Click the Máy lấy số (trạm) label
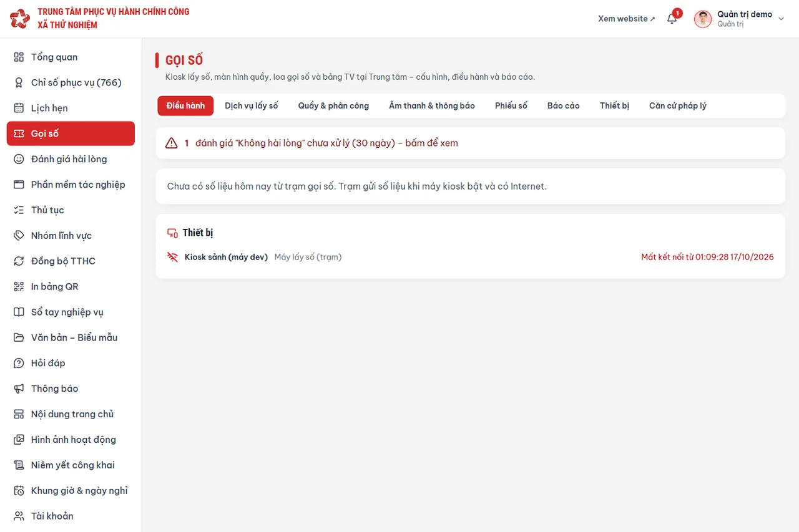The width and height of the screenshot is (799, 532). pyautogui.click(x=308, y=257)
